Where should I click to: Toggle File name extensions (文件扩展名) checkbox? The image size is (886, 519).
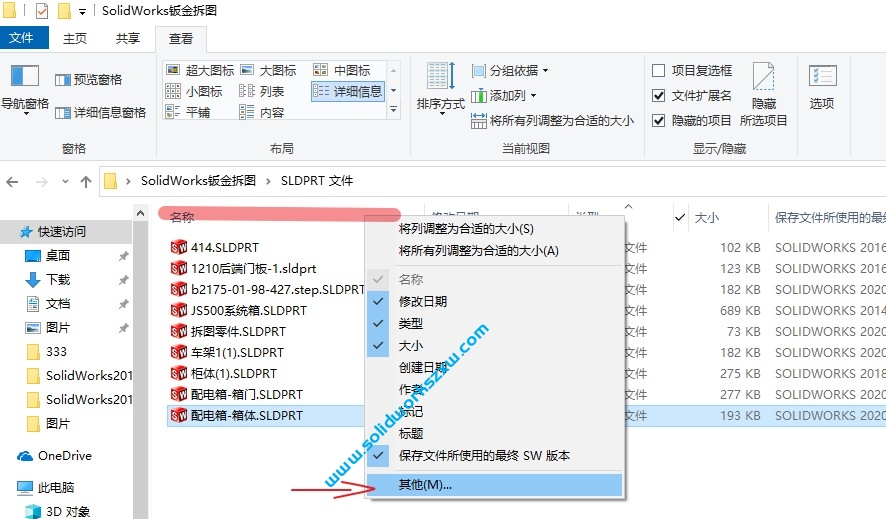coord(692,95)
